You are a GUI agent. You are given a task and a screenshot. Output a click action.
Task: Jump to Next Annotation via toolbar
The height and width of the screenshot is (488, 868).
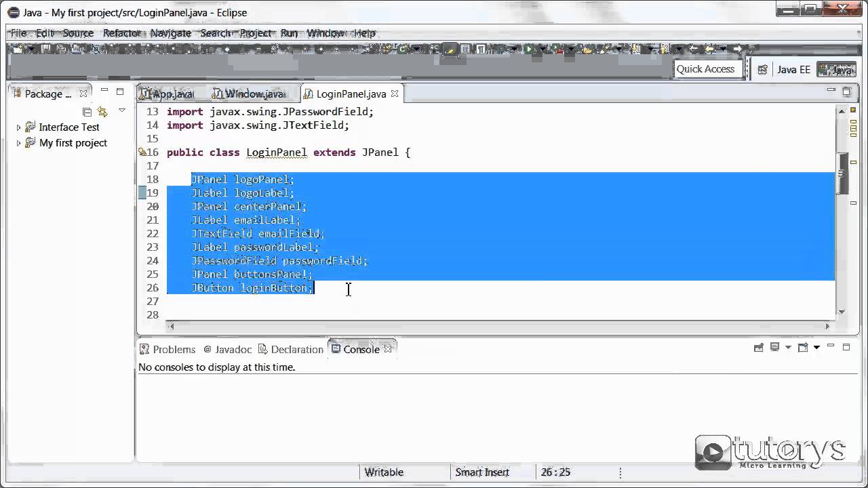[636, 49]
